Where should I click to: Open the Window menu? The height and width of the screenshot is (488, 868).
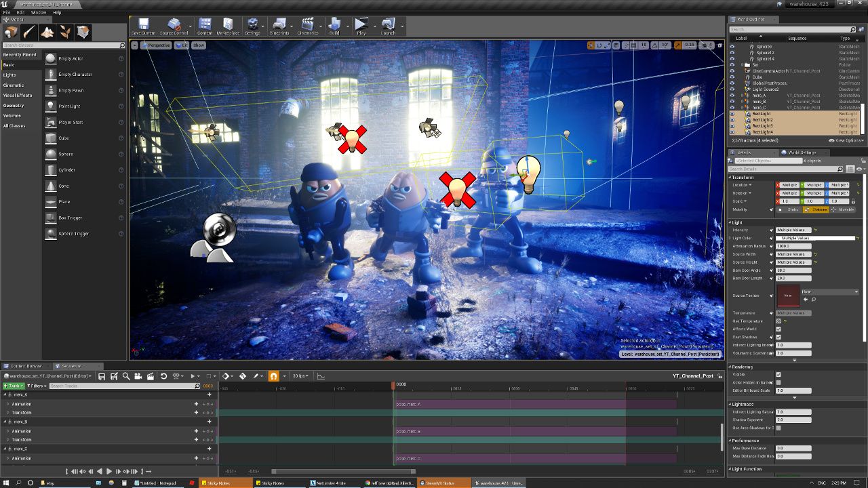click(39, 12)
